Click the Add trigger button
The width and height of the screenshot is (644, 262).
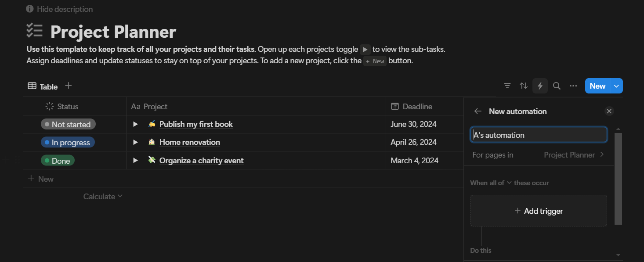click(539, 211)
